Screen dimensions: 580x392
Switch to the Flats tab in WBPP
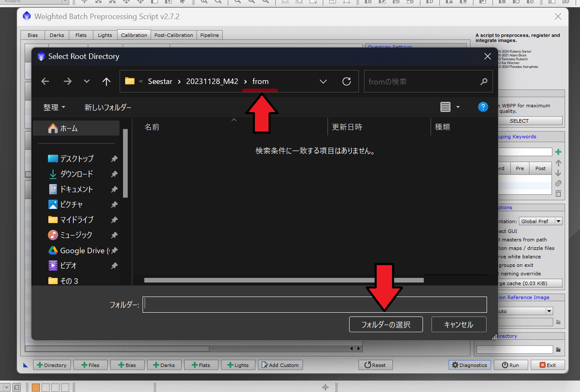81,35
